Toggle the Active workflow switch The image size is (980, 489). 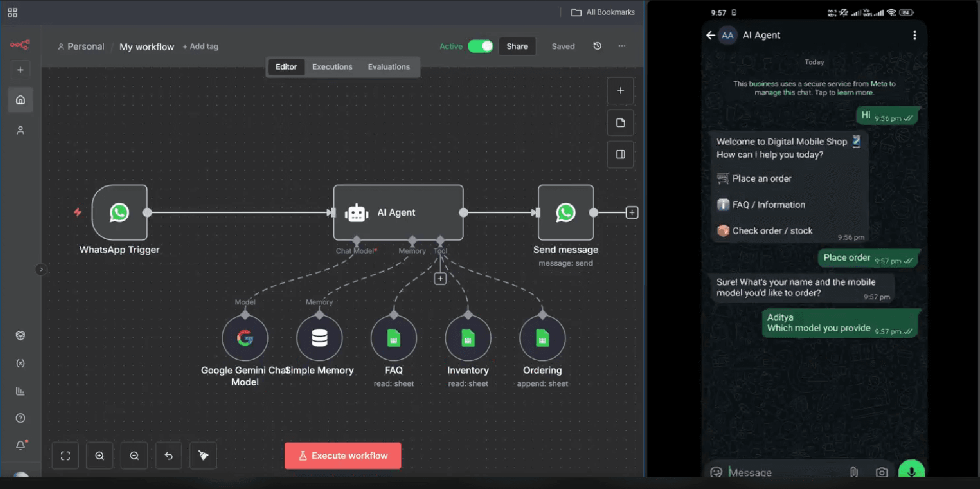[x=481, y=46]
